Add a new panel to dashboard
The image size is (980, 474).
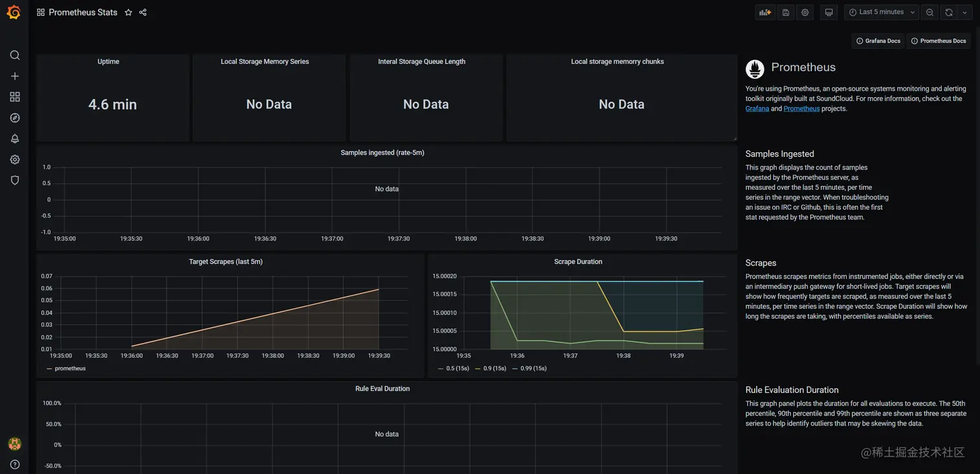765,12
